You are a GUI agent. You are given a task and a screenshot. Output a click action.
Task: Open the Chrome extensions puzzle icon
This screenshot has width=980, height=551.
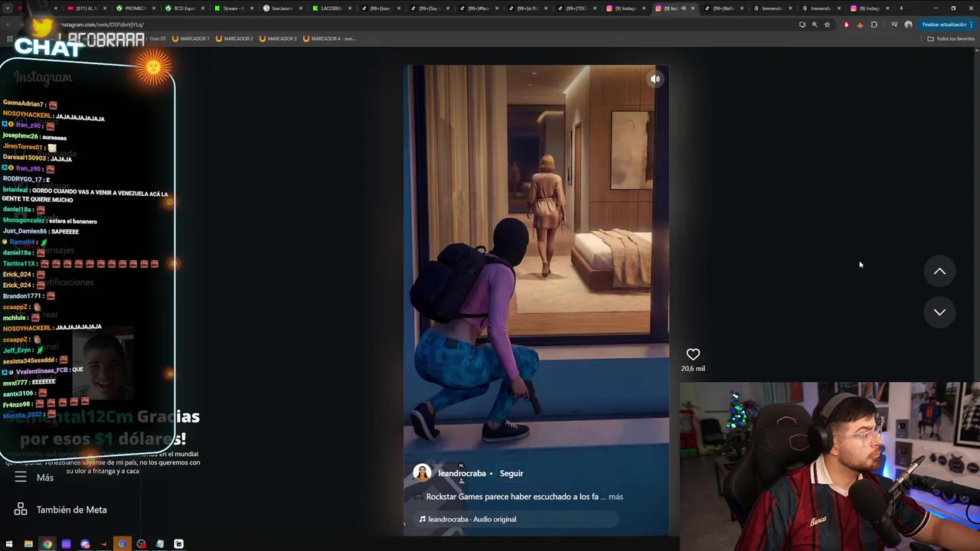click(x=874, y=24)
